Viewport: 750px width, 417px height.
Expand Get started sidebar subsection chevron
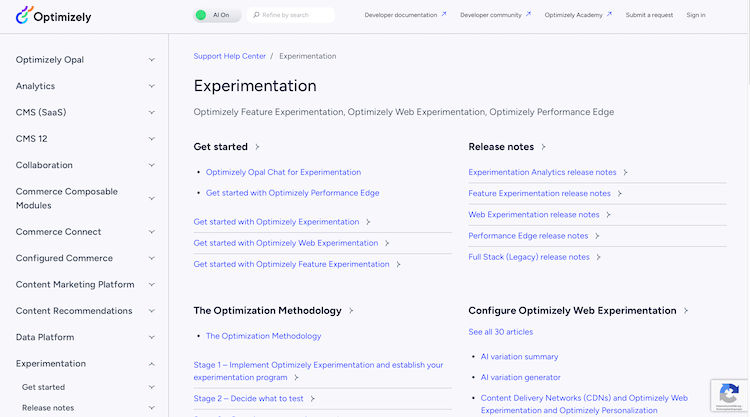[x=152, y=387]
